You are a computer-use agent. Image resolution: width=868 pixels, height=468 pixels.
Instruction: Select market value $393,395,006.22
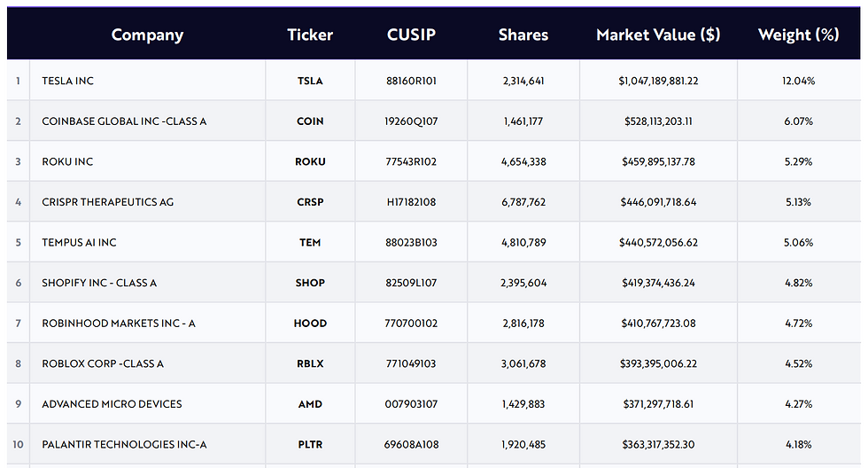659,364
